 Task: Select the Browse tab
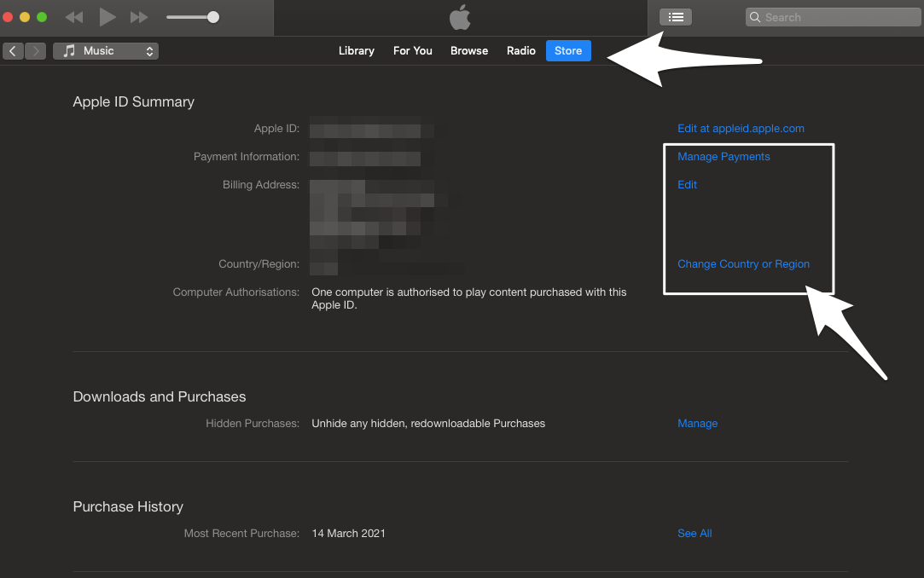point(469,50)
